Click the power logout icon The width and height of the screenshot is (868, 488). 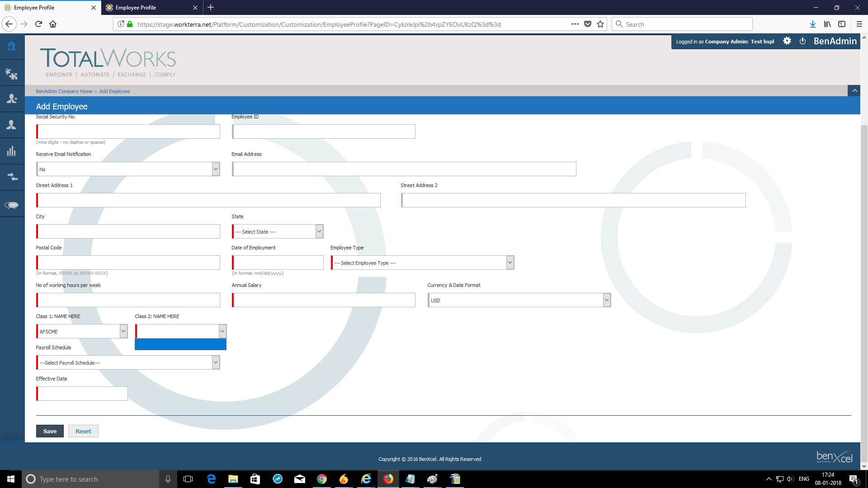[803, 41]
